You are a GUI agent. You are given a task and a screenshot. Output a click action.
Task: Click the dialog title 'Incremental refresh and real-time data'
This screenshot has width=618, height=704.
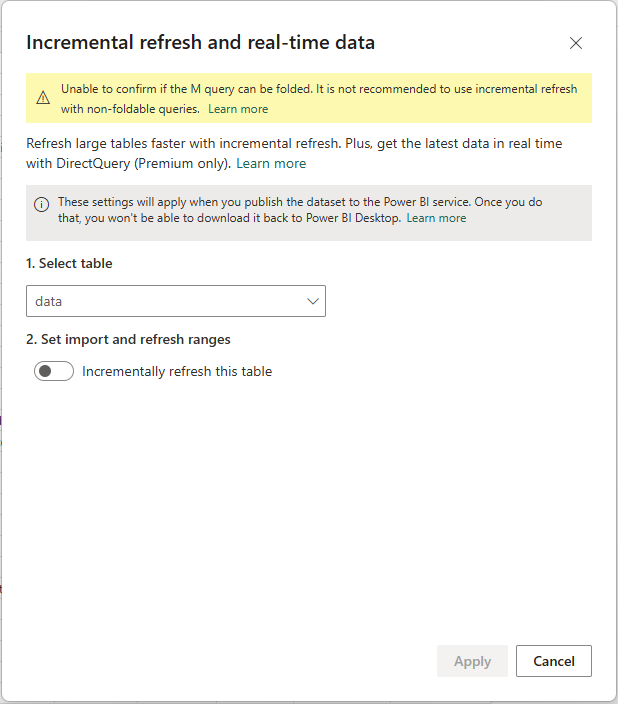[x=200, y=42]
